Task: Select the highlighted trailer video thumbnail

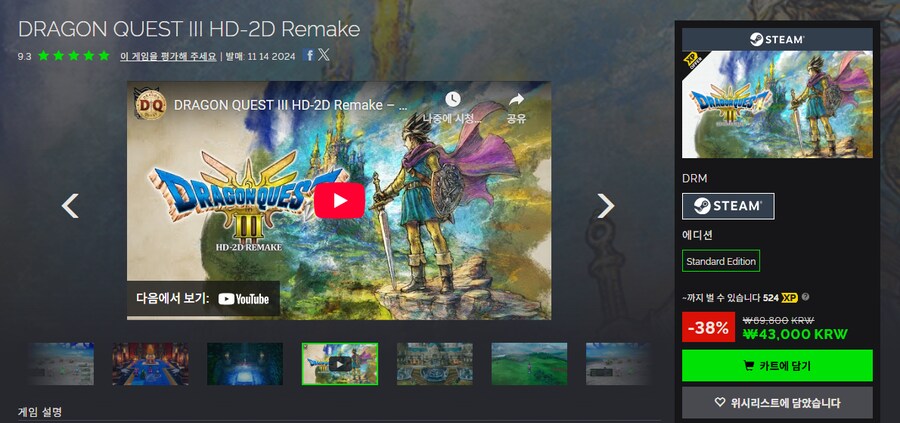Action: tap(340, 364)
